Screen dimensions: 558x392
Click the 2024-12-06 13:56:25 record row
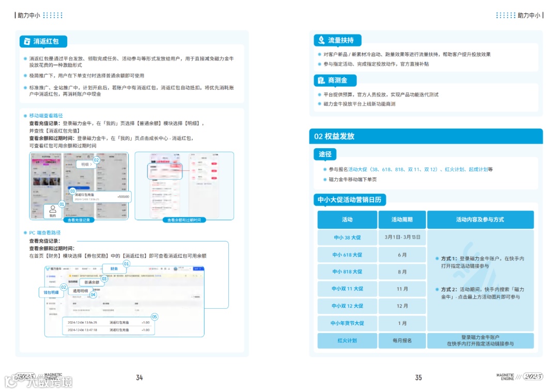(109, 323)
